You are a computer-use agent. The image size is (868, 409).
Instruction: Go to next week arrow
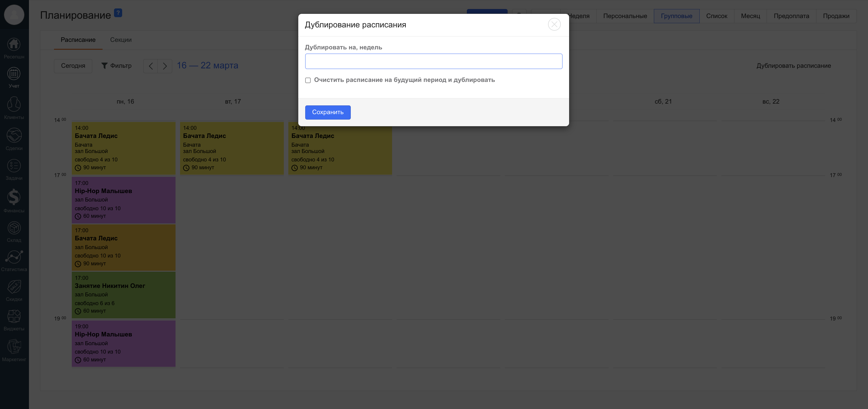click(x=165, y=66)
